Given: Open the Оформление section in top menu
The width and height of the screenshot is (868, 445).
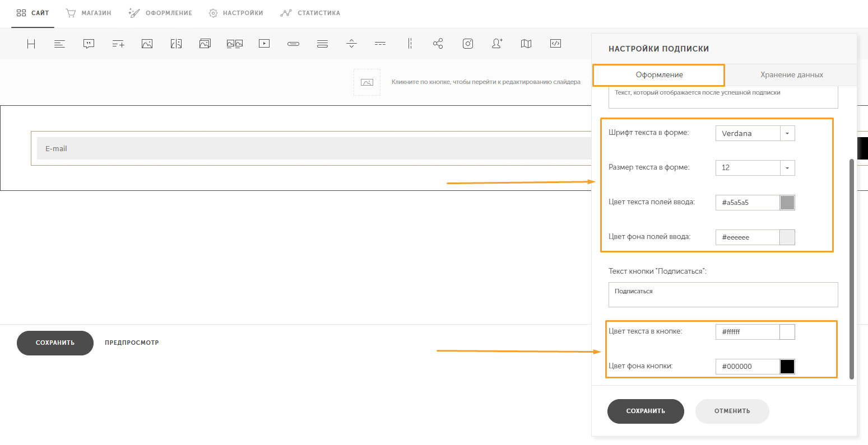Looking at the screenshot, I should point(160,13).
